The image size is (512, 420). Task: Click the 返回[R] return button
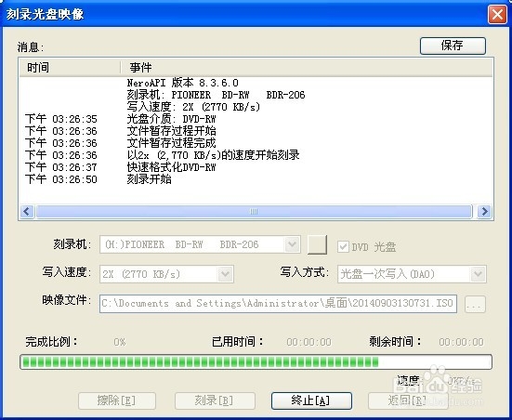click(408, 400)
